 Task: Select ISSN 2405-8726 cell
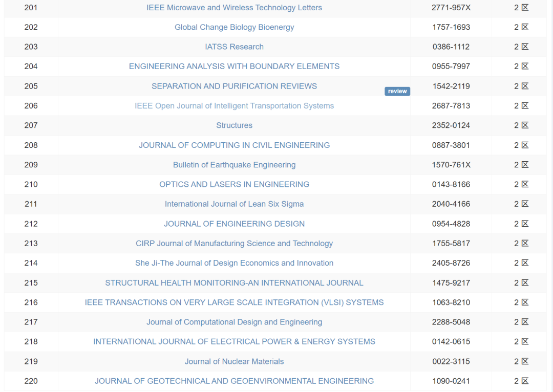(x=451, y=263)
